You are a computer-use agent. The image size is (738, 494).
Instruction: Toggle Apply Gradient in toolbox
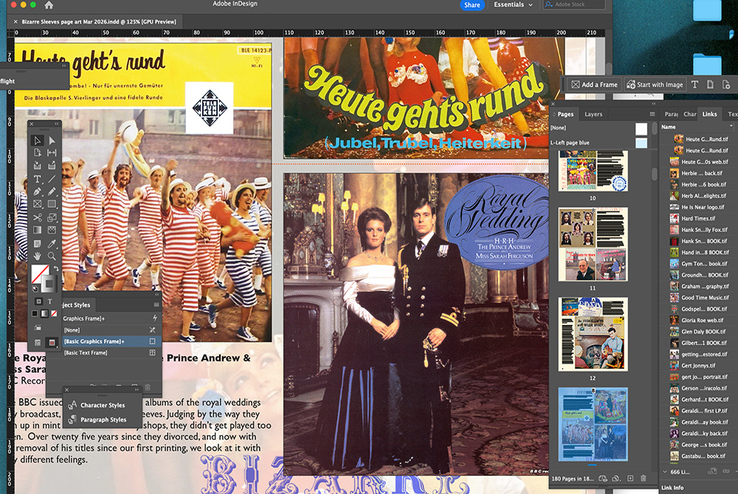coord(44,313)
